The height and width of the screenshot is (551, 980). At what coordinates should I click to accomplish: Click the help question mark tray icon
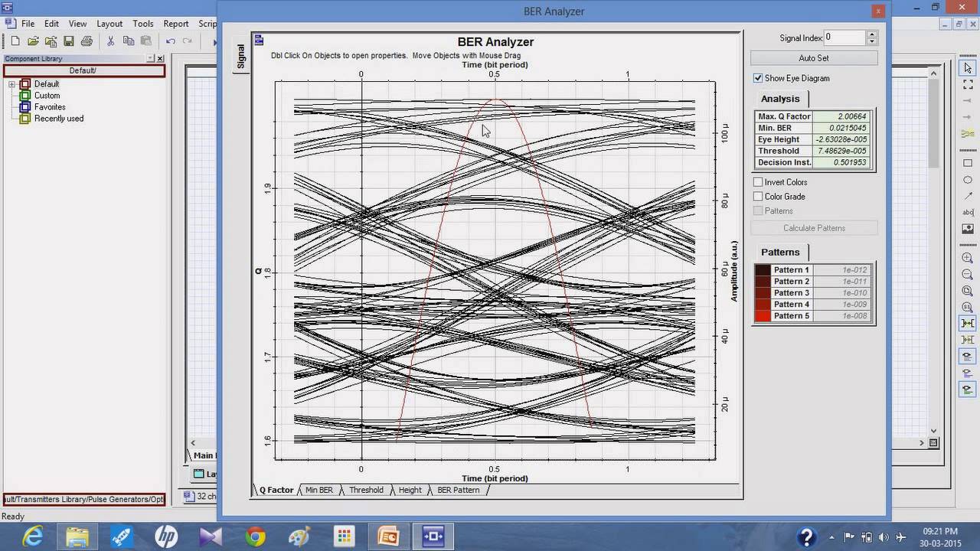point(806,536)
